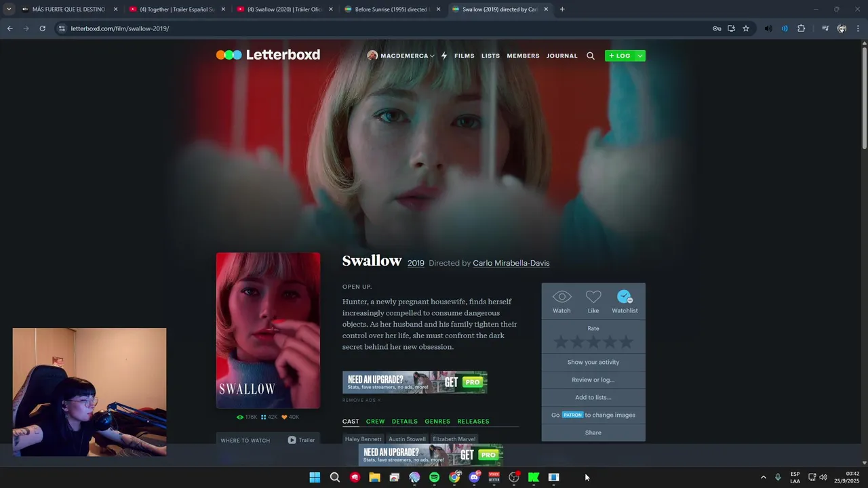Viewport: 868px width, 488px height.
Task: Switch to Together Trailer Español YouTube tab
Action: coord(177,9)
